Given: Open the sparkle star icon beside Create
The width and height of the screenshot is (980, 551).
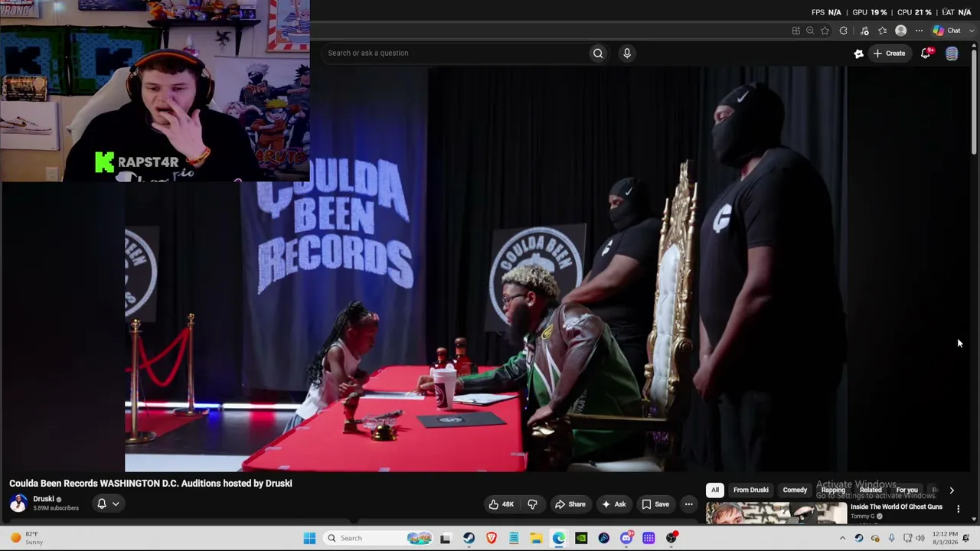Looking at the screenshot, I should [x=859, y=54].
